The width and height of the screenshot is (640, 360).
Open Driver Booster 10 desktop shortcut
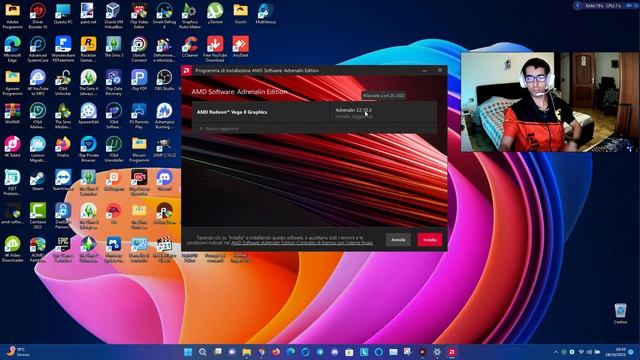[x=38, y=16]
